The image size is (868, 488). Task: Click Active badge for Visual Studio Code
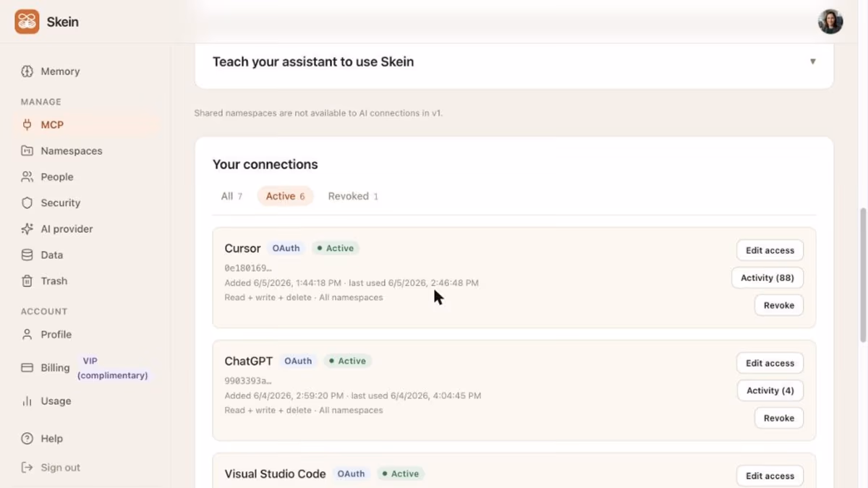tap(400, 474)
